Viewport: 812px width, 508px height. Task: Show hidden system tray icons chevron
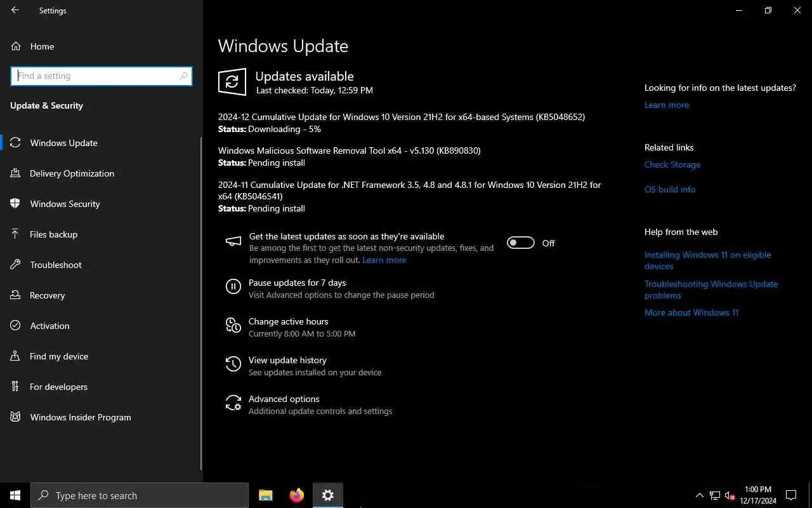pos(700,495)
